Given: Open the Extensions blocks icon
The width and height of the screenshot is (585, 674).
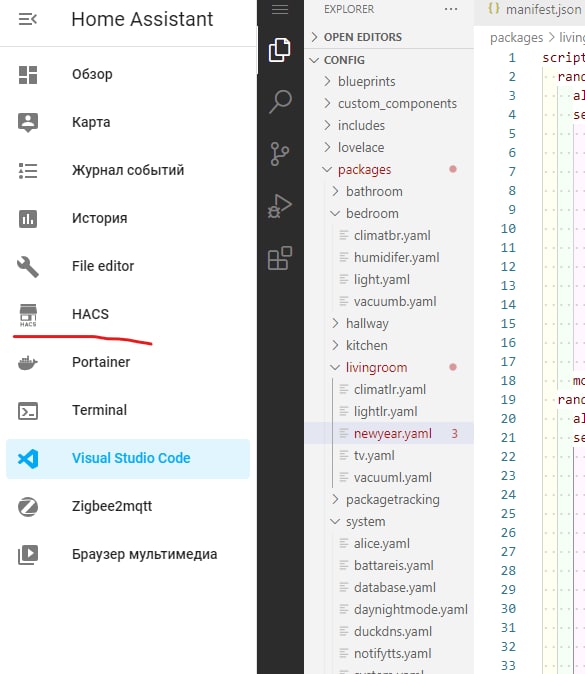Looking at the screenshot, I should click(280, 258).
